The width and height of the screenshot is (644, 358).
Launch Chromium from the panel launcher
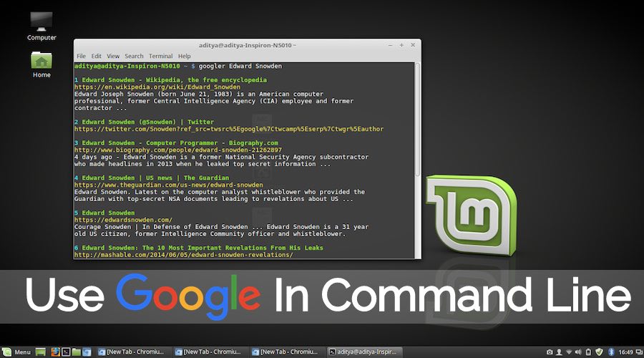(87, 352)
